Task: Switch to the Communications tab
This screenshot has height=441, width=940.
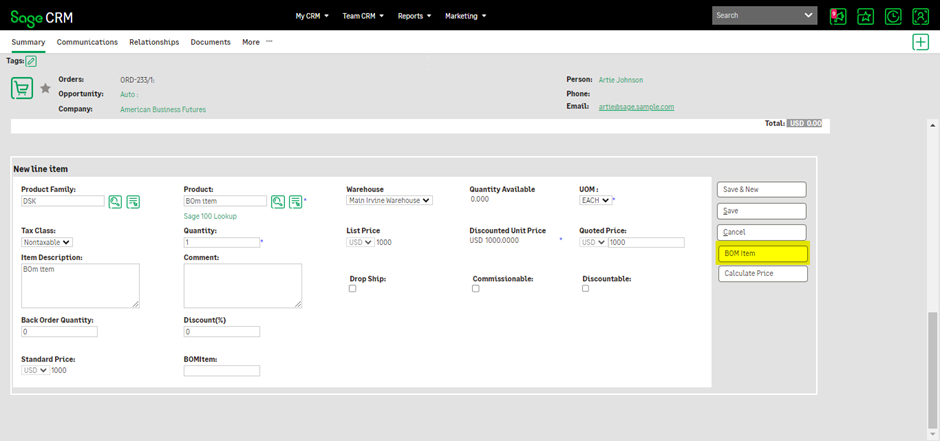Action: coord(87,42)
